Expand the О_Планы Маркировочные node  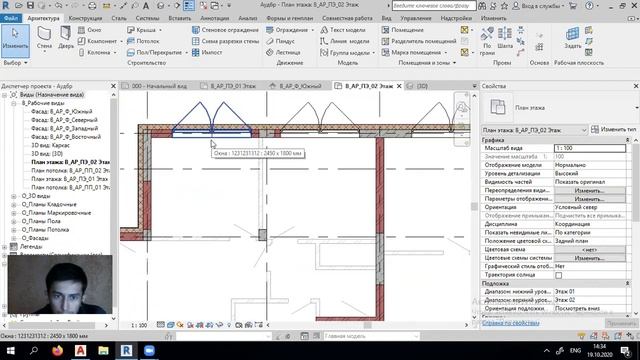13,213
